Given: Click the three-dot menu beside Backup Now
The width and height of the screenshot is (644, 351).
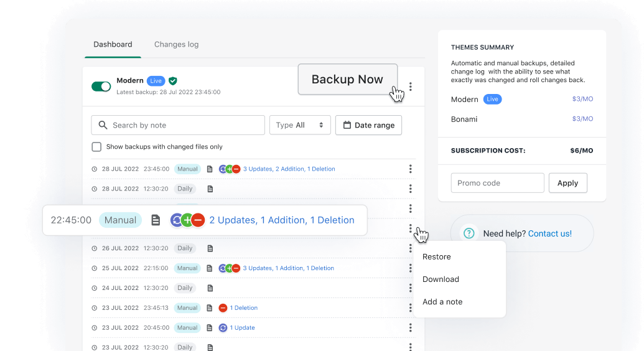Looking at the screenshot, I should click(410, 87).
